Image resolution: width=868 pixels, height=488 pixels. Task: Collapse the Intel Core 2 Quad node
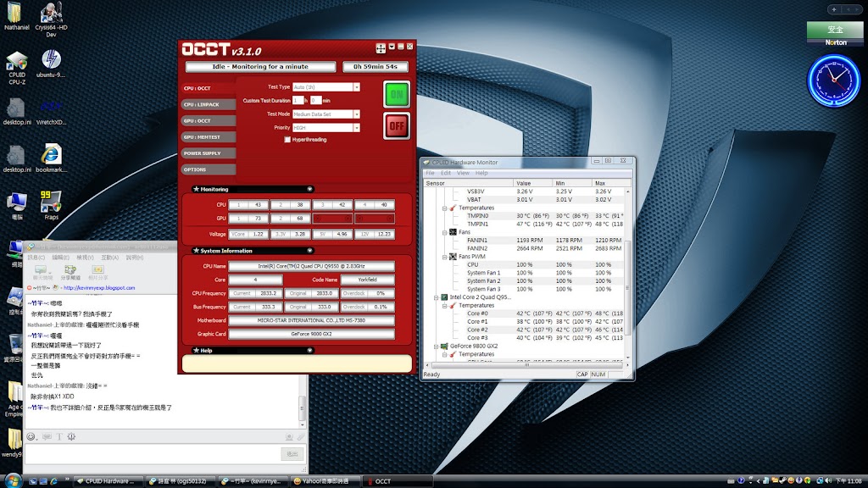[x=437, y=297]
